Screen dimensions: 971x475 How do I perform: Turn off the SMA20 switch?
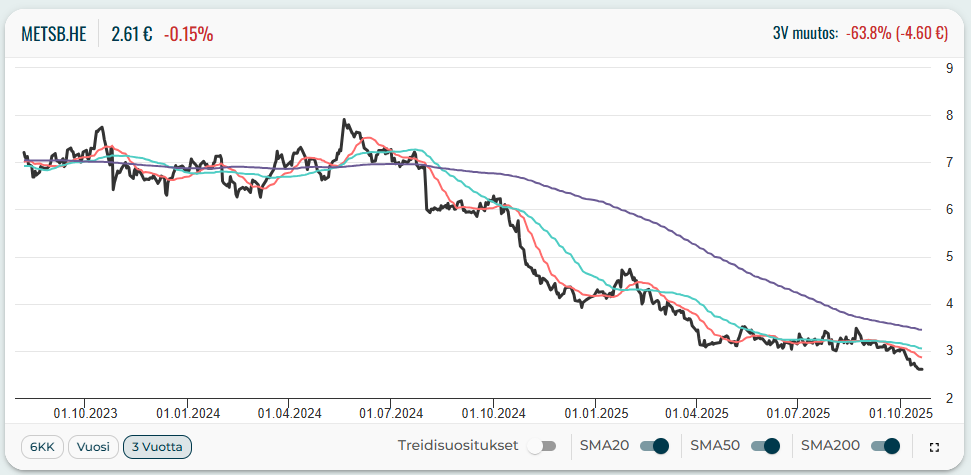tap(654, 446)
